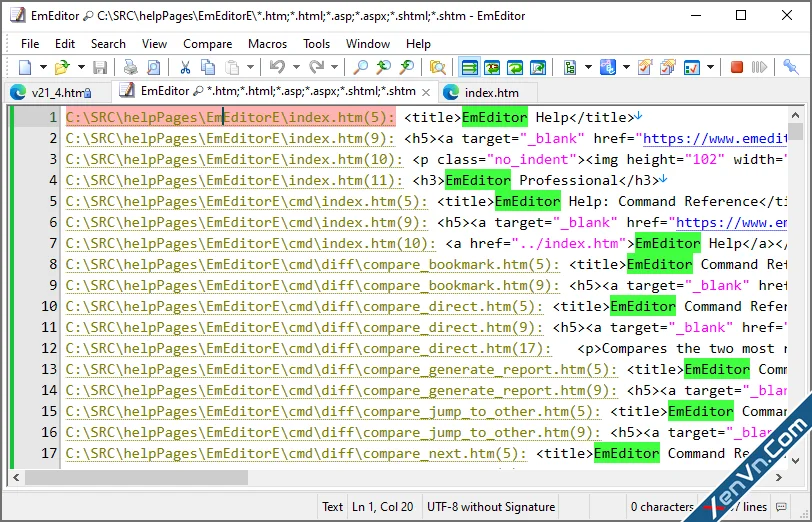
Task: Click the blue globe toolbar icon
Action: (608, 67)
